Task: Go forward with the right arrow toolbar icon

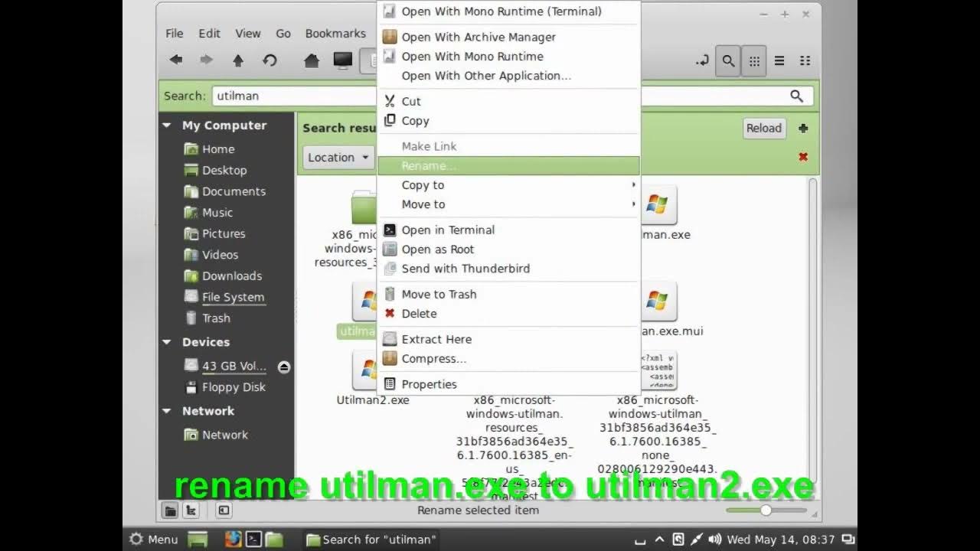Action: (206, 60)
